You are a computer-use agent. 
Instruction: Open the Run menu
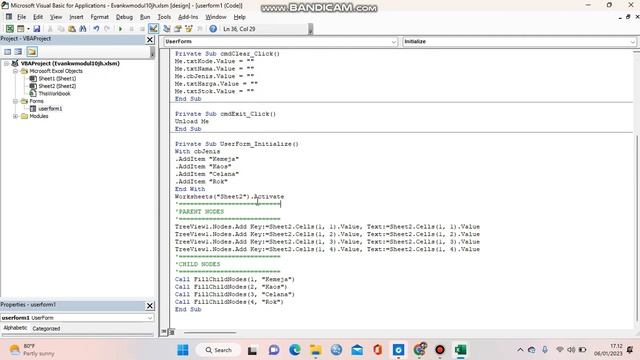145,17
